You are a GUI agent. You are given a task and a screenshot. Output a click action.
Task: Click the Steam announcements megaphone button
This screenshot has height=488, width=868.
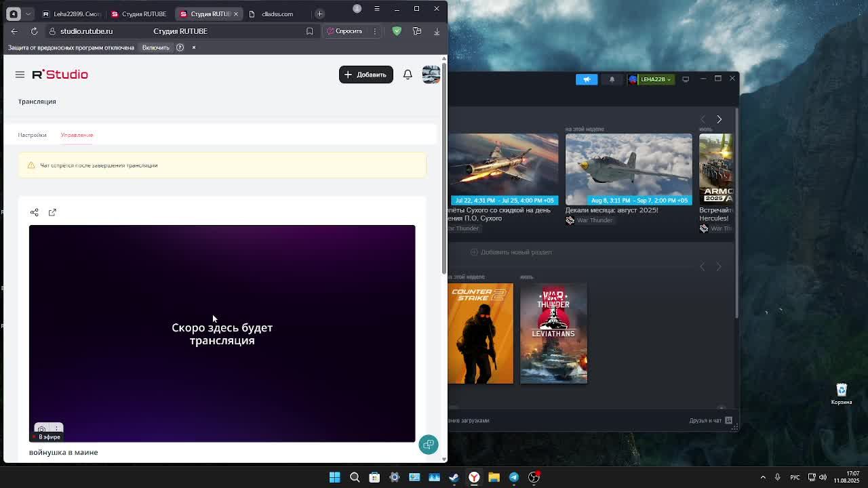(x=587, y=79)
